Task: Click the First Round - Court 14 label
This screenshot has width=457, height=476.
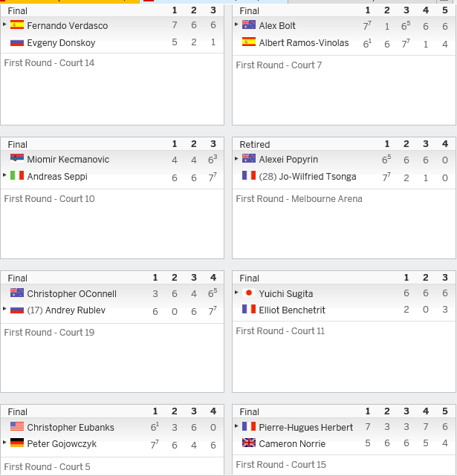Action: point(49,63)
